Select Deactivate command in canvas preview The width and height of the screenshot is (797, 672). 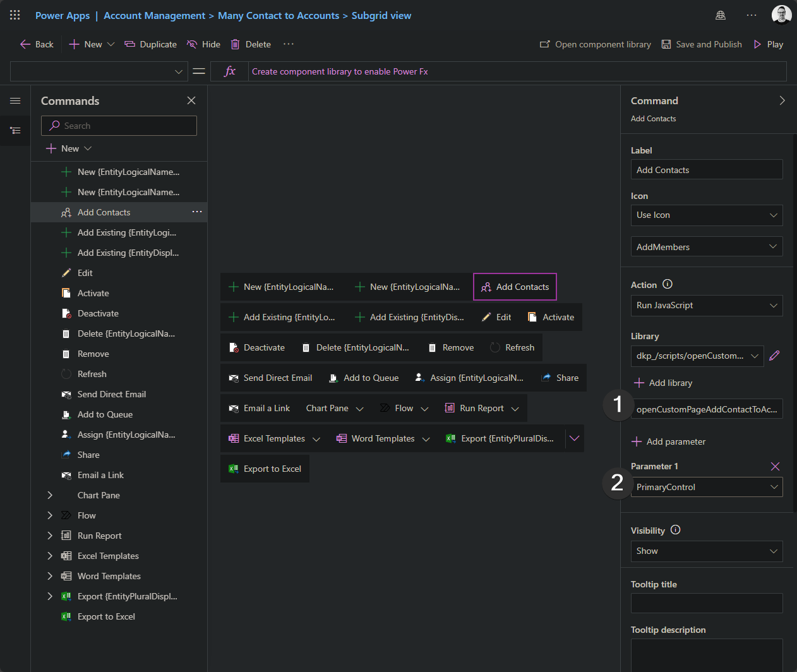(x=257, y=347)
